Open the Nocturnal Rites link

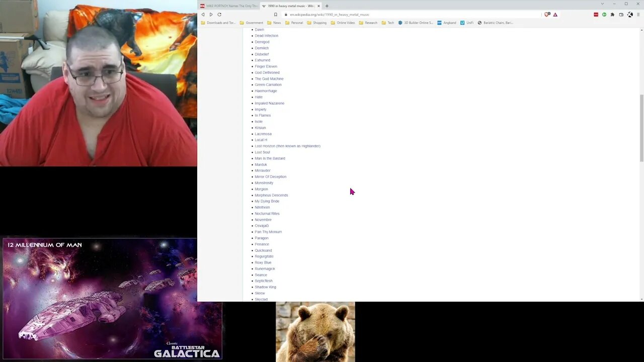[x=267, y=213]
